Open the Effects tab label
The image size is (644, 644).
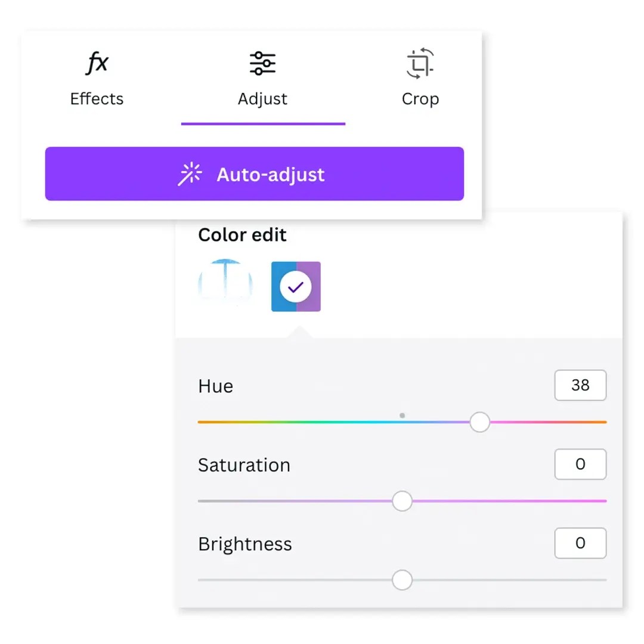coord(97,99)
